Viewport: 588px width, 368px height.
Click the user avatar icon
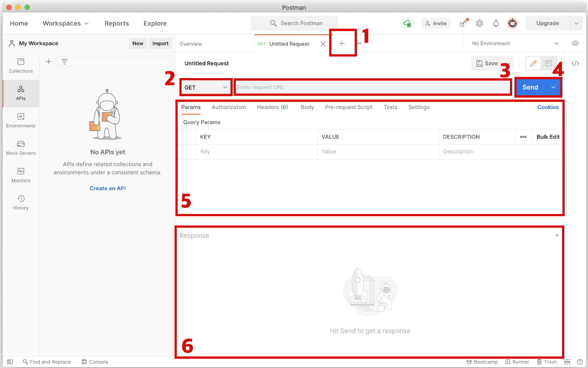click(512, 23)
